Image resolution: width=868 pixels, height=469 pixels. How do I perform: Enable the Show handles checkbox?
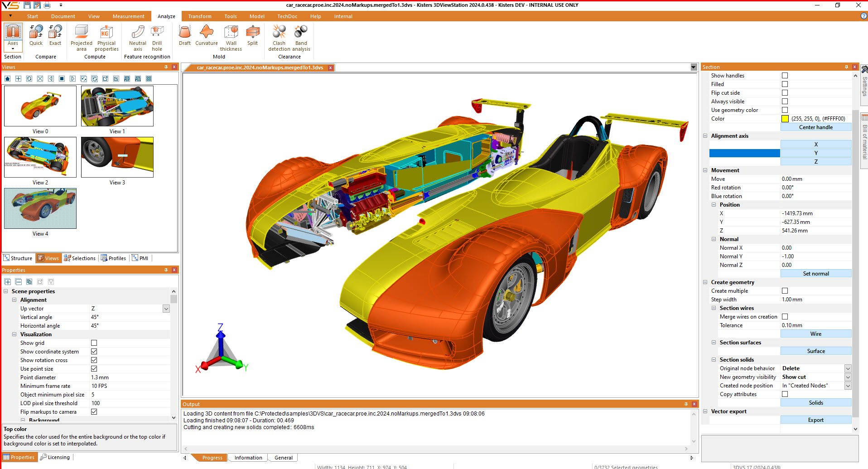point(785,76)
